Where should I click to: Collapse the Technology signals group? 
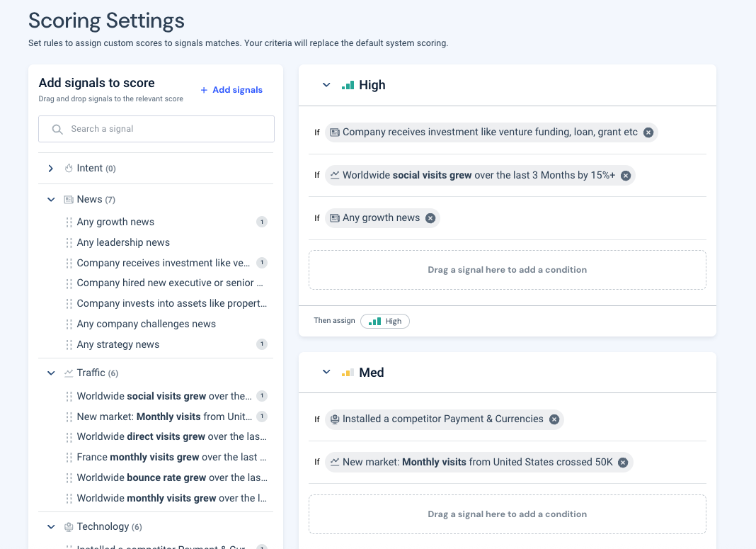[51, 527]
